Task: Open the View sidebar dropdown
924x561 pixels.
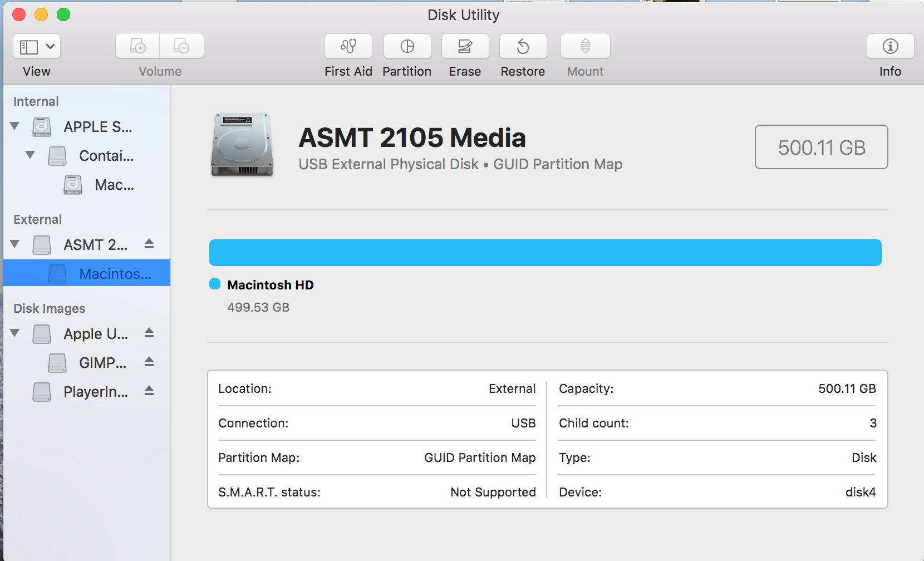Action: [37, 46]
